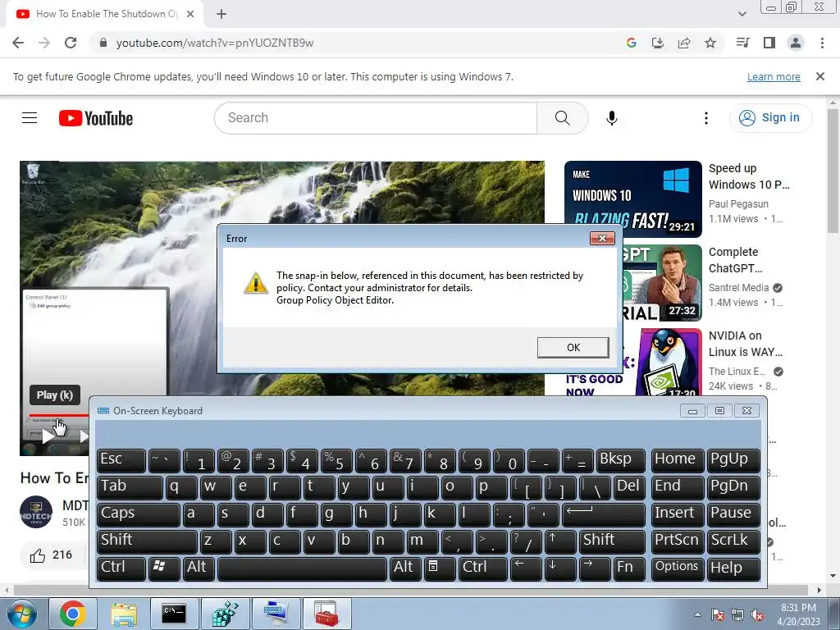This screenshot has width=840, height=630.
Task: Click the Bksp key on On-Screen Keyboard
Action: 621,460
